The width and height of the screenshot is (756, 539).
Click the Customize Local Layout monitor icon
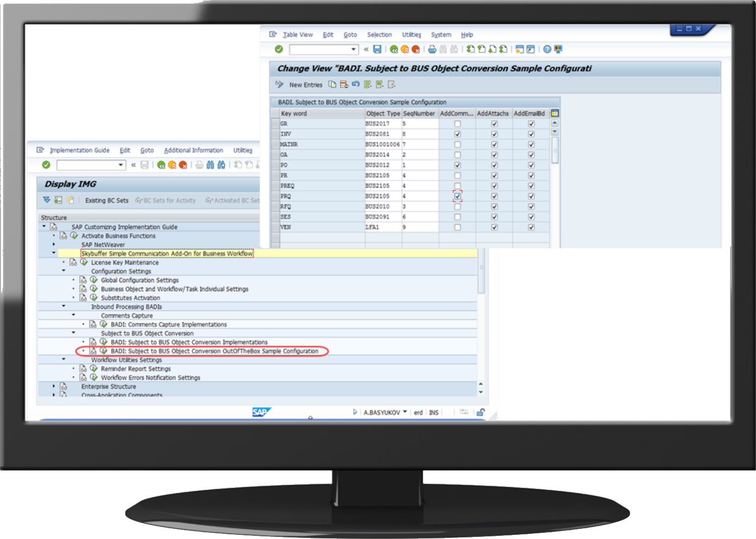coord(558,49)
